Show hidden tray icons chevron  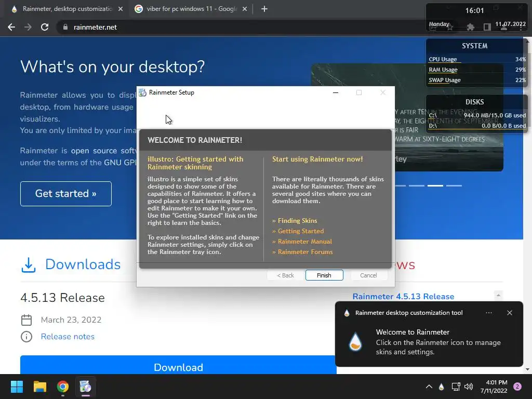pyautogui.click(x=429, y=387)
